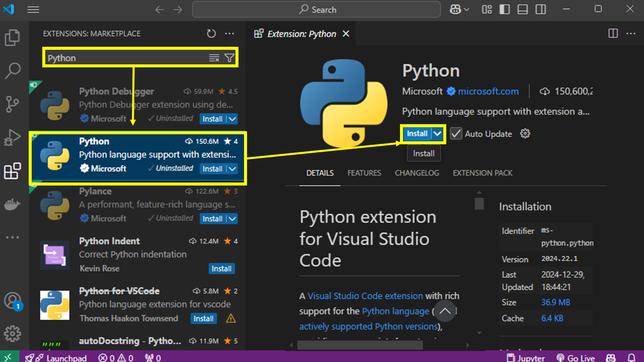Viewport: 644px width, 362px height.
Task: Open the Docker view icon
Action: (12, 205)
